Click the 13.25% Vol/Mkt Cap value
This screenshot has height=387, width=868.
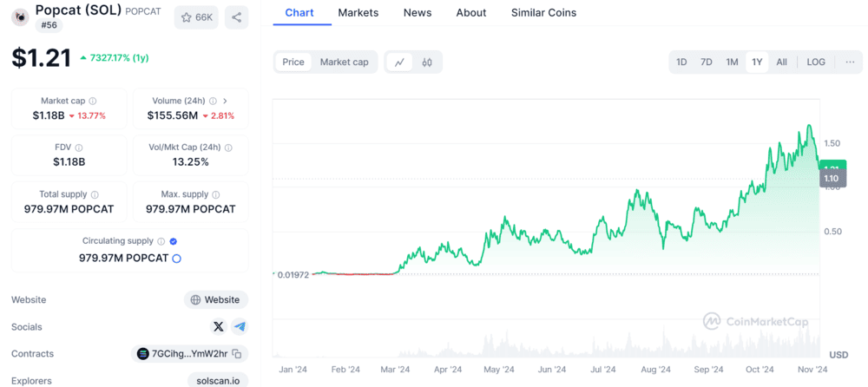(x=190, y=162)
